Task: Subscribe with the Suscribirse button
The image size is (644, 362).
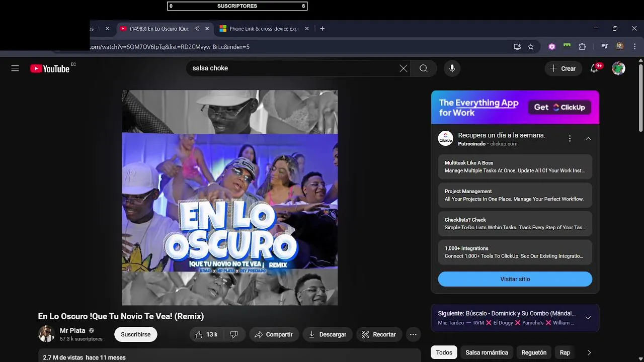Action: pyautogui.click(x=136, y=334)
